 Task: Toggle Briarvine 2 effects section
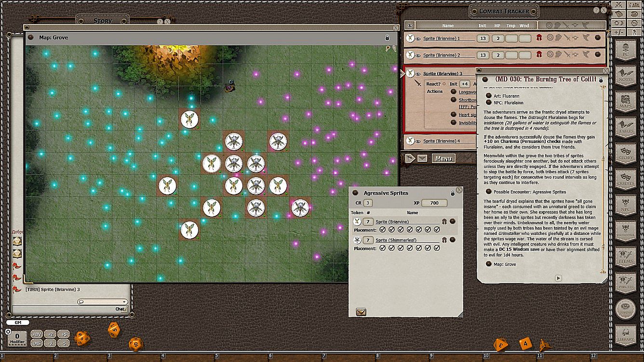tap(586, 54)
